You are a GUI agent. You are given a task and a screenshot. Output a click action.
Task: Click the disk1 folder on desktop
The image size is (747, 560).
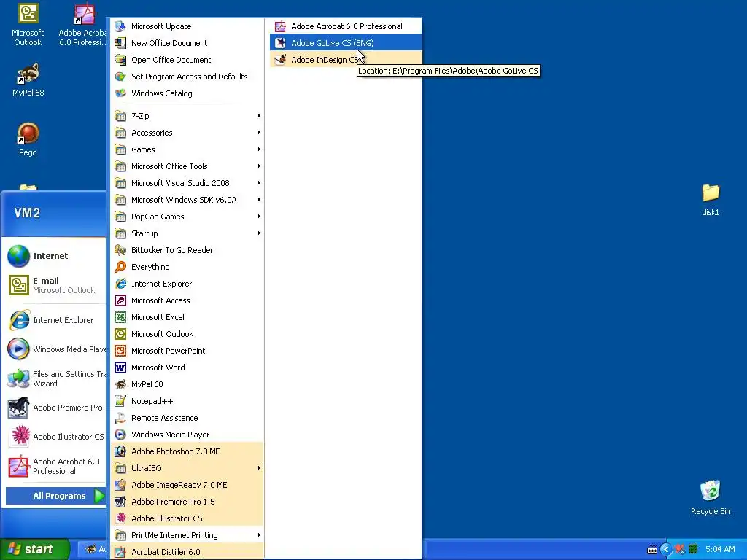(711, 200)
